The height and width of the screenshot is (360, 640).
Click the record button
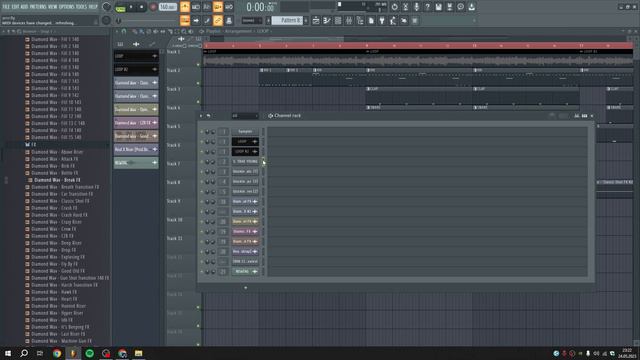pyautogui.click(x=153, y=7)
